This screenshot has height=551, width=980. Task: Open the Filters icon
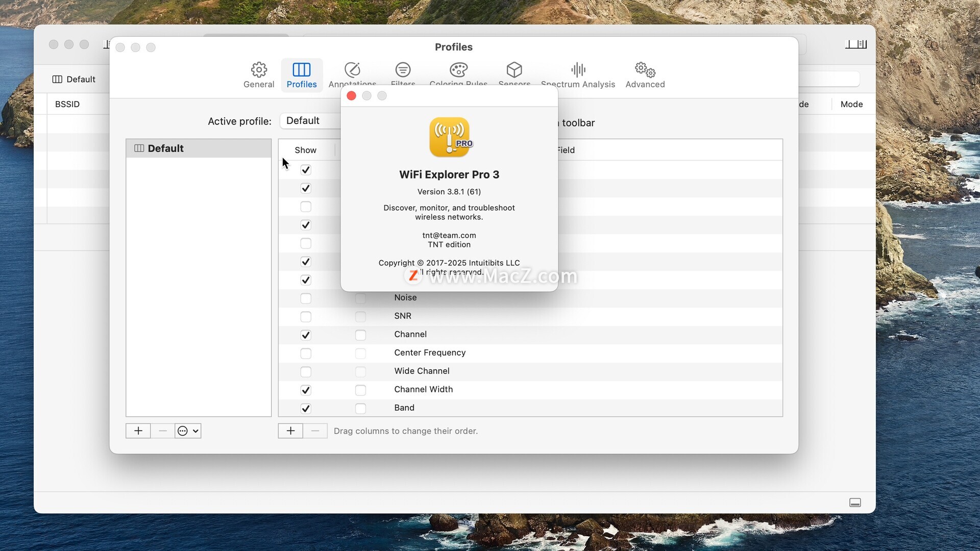(403, 70)
